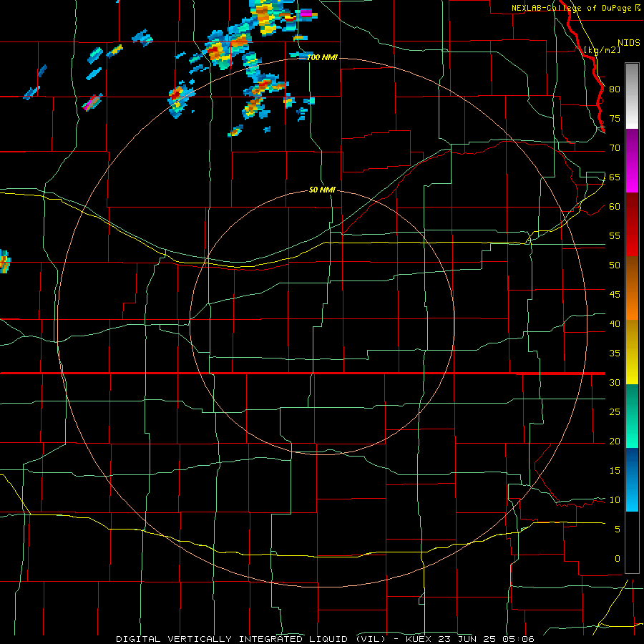Select the yellow segment of the color bar
The width and height of the screenshot is (644, 644).
click(632, 352)
